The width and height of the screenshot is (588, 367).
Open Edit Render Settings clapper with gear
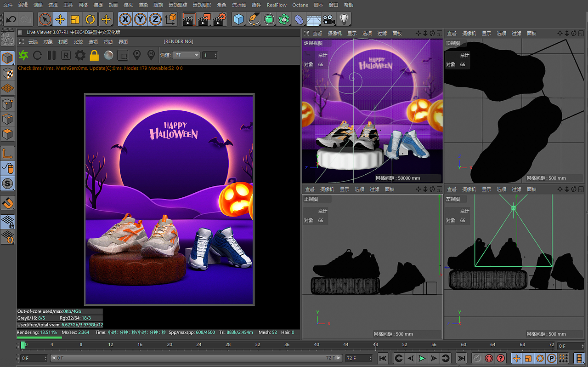(x=220, y=19)
